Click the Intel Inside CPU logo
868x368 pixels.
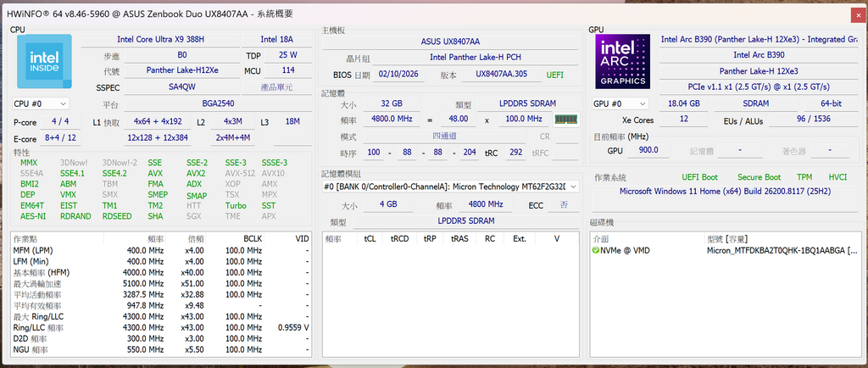44,61
